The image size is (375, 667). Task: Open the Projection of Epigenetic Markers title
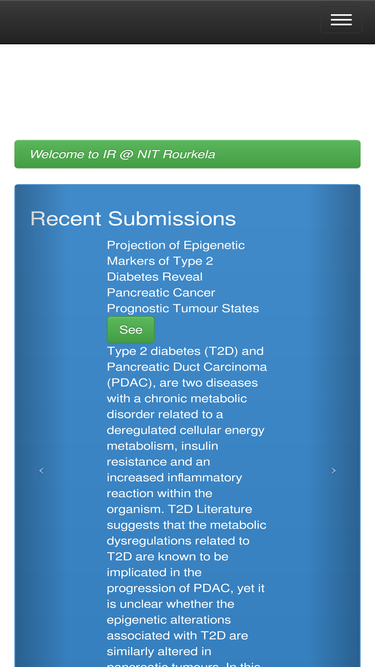(183, 276)
